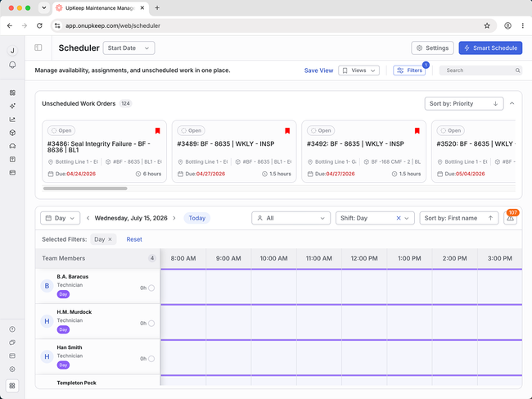Open the Sort by: Priority dropdown
Image resolution: width=532 pixels, height=399 pixels.
click(x=464, y=103)
